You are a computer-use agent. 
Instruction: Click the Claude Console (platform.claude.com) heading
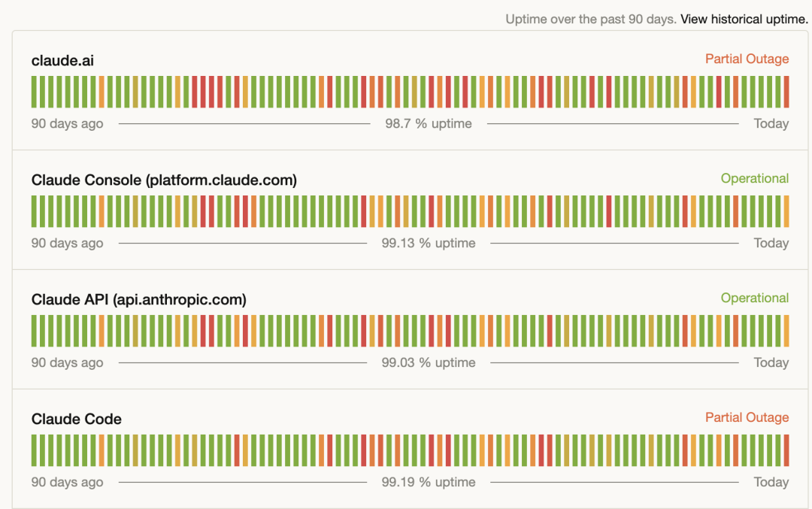pos(164,180)
